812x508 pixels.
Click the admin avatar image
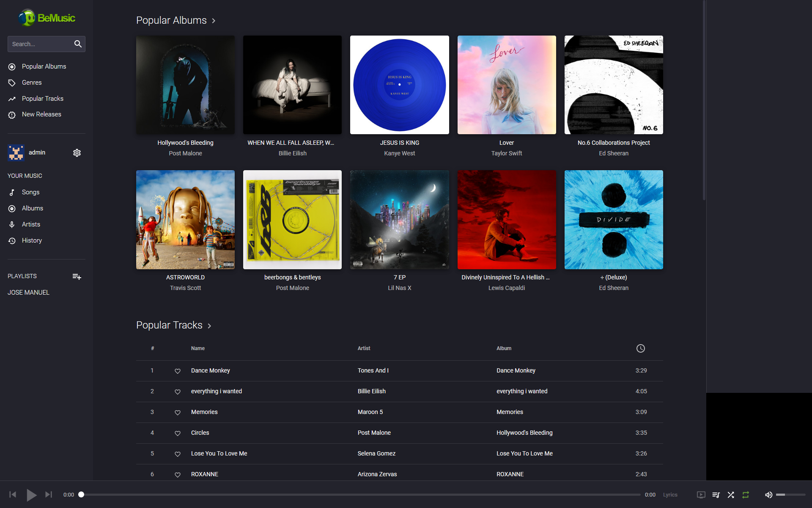(16, 153)
